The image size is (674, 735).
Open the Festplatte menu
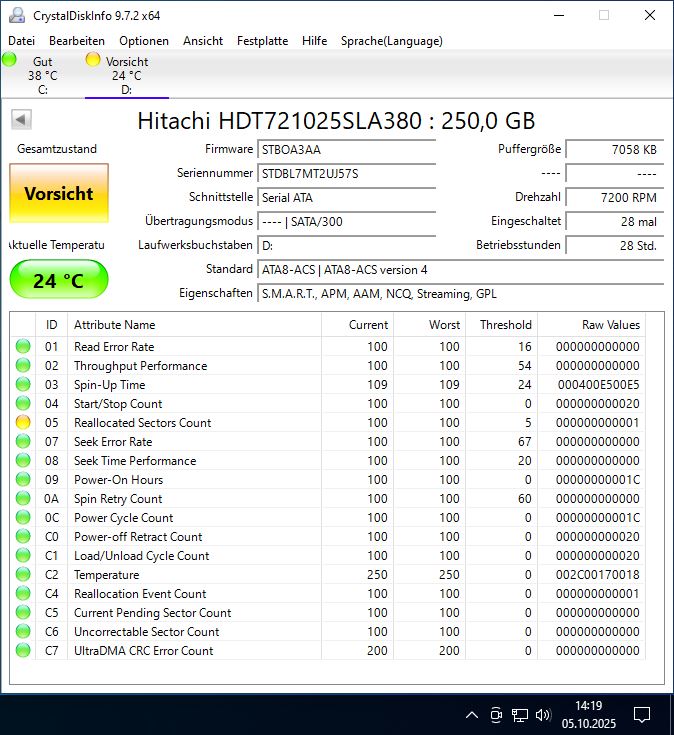tap(262, 41)
